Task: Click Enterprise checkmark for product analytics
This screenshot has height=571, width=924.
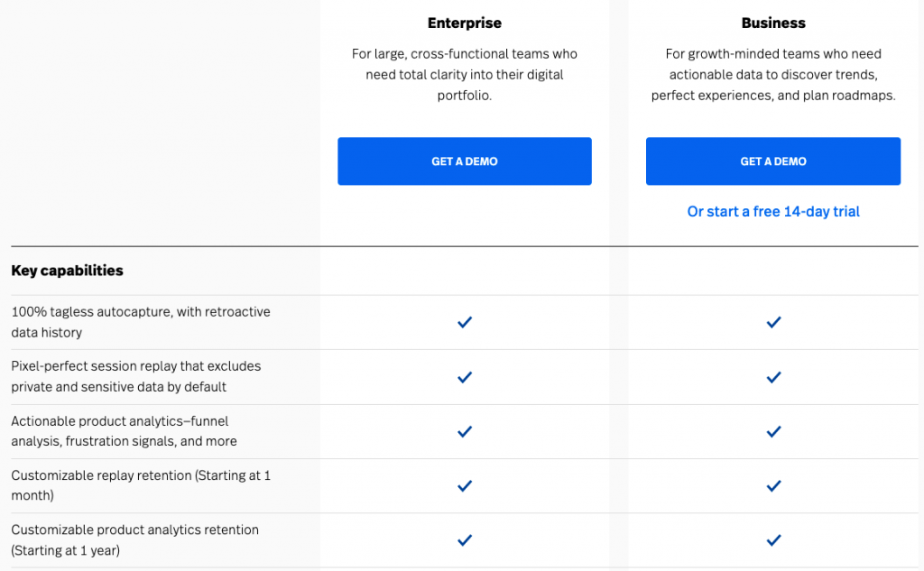Action: pos(465,431)
